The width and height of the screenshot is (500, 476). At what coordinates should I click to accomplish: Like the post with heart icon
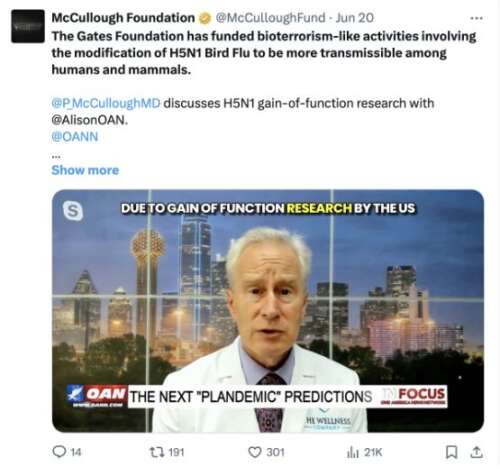(x=255, y=452)
